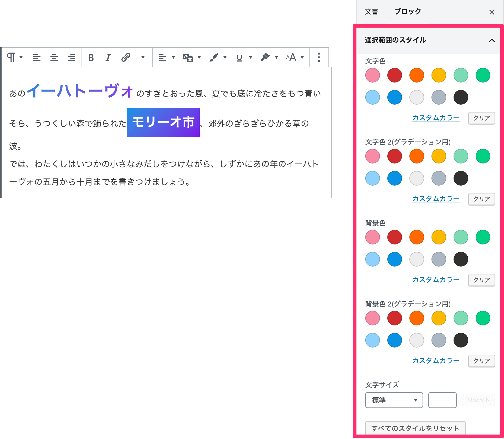
Task: Click paragraph text starting では、わたくしは
Action: (x=164, y=173)
